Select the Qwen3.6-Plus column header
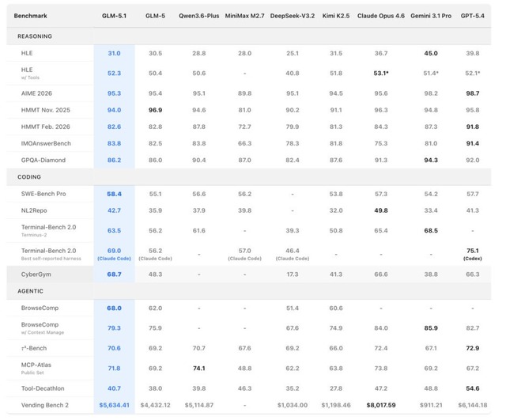 point(198,15)
